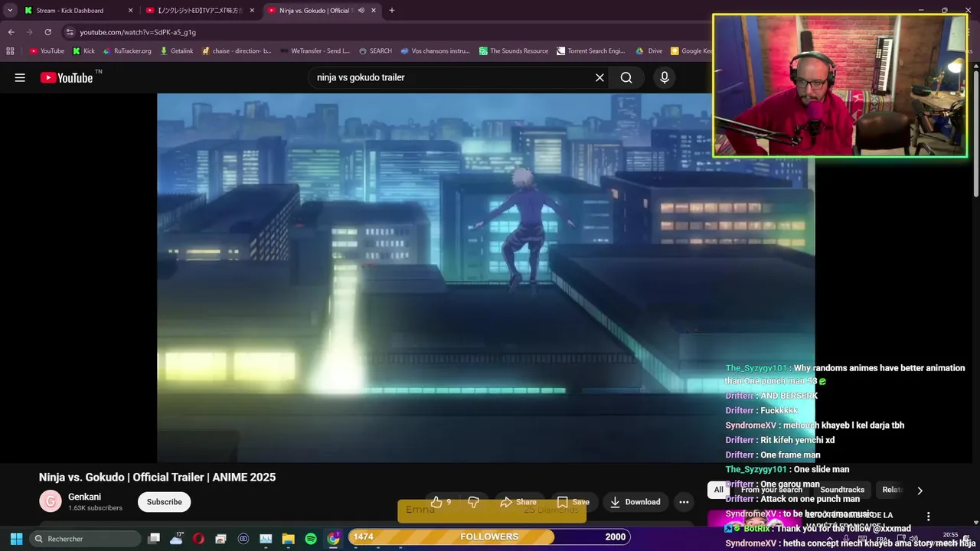
Task: Select the From your search chip
Action: pos(771,490)
